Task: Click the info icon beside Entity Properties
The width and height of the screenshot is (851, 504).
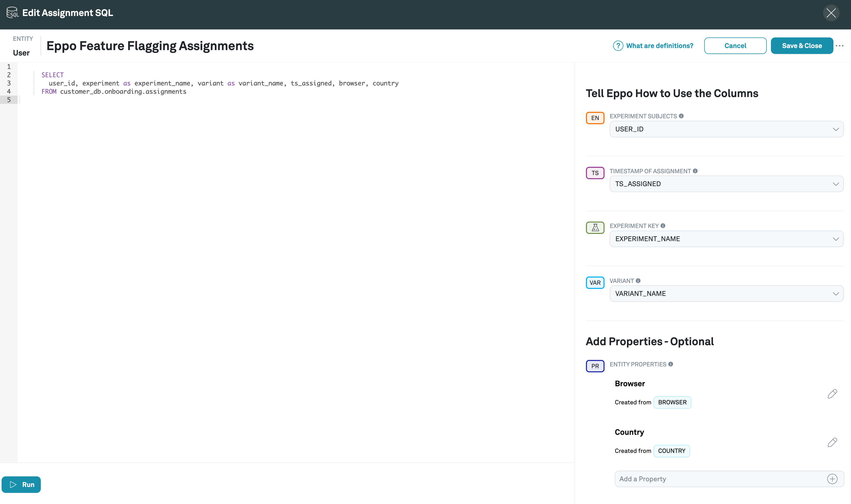Action: pos(671,364)
